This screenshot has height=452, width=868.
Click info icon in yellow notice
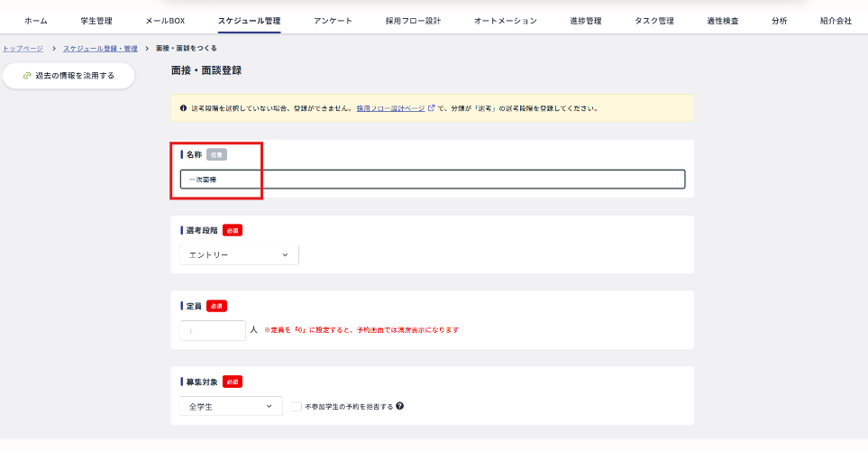(x=183, y=108)
